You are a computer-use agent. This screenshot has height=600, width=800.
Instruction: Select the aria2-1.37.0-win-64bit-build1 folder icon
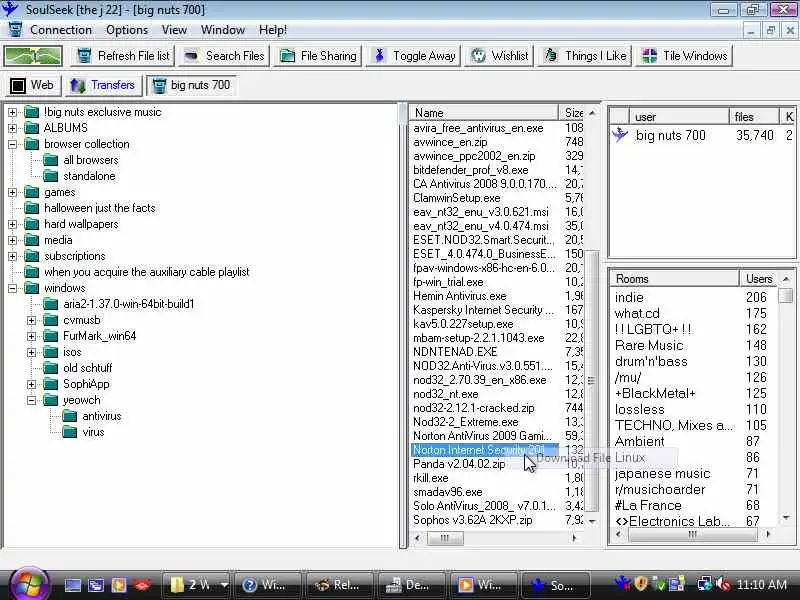[x=51, y=305]
